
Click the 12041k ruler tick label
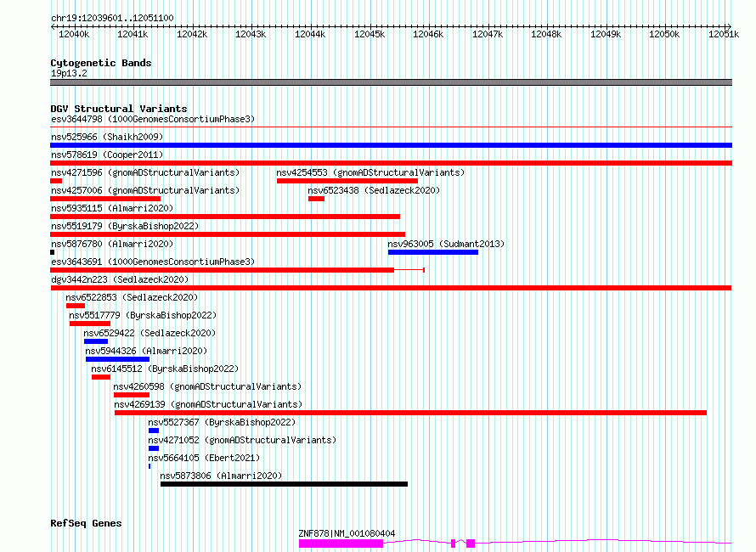(133, 34)
